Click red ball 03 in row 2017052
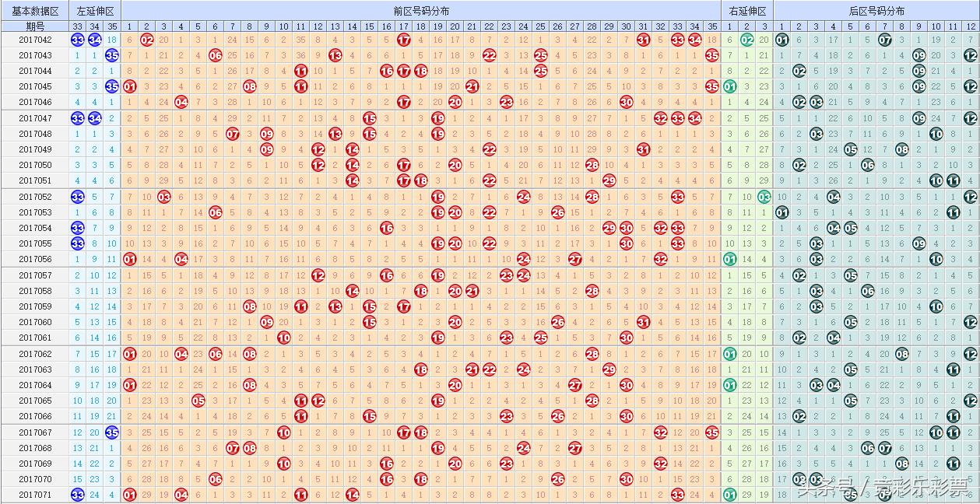Screen dimensions: 980x504 pos(164,197)
